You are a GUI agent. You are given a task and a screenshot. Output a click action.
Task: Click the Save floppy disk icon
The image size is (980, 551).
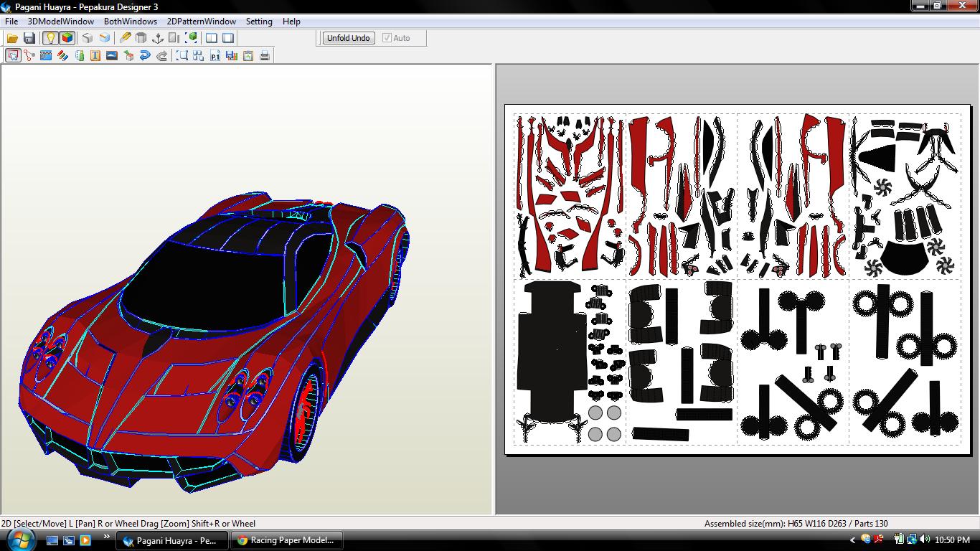(29, 38)
